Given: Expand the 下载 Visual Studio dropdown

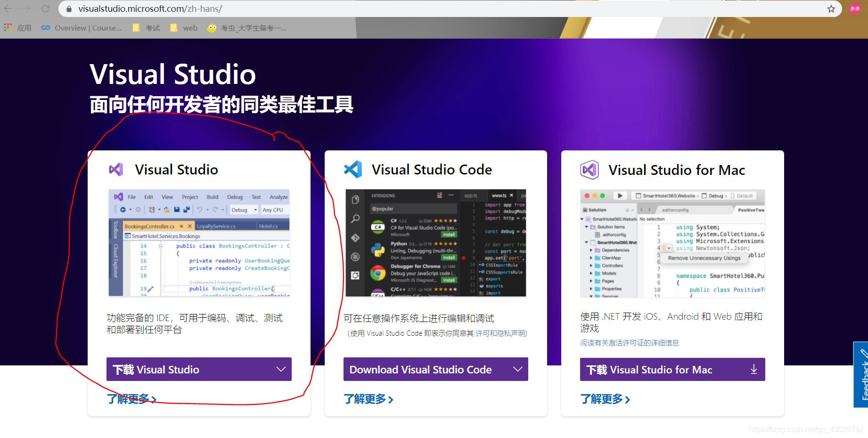Looking at the screenshot, I should (x=199, y=369).
